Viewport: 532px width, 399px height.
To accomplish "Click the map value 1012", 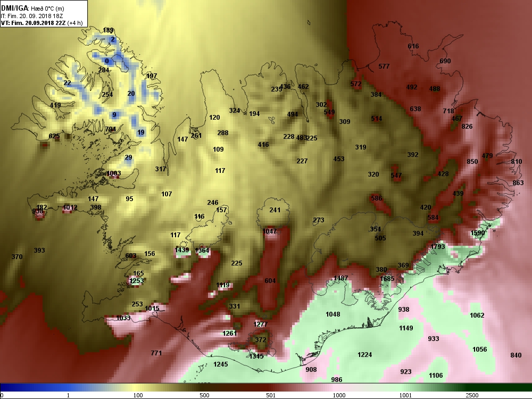I will (x=70, y=207).
